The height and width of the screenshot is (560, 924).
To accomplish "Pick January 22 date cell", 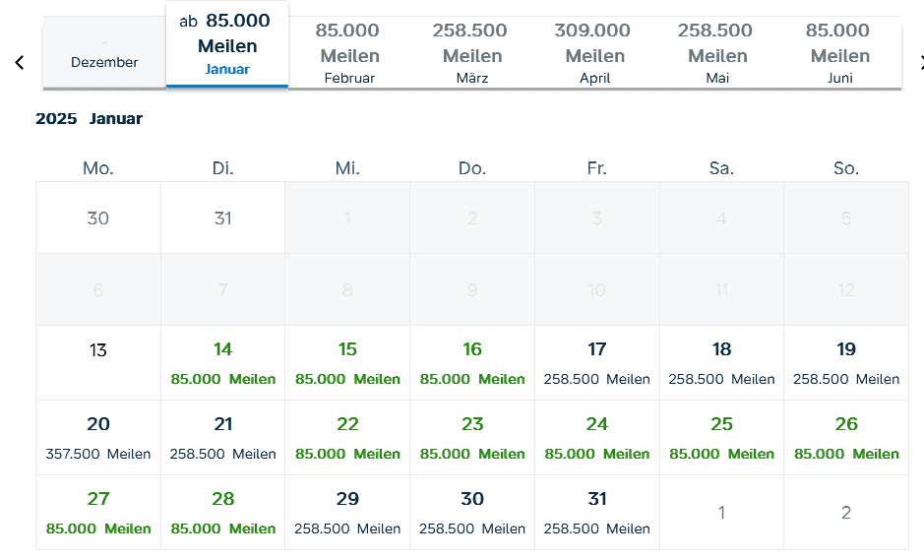I will pos(347,437).
